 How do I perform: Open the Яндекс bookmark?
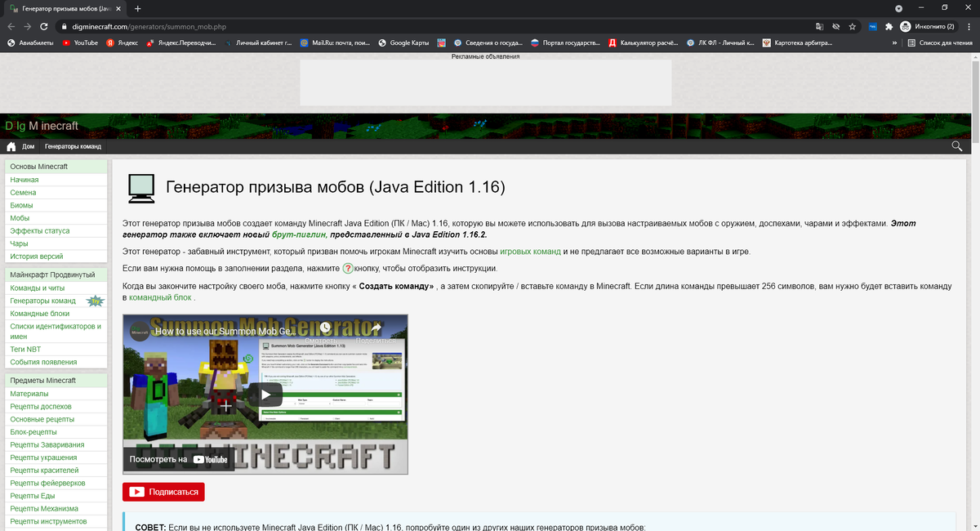[x=122, y=42]
